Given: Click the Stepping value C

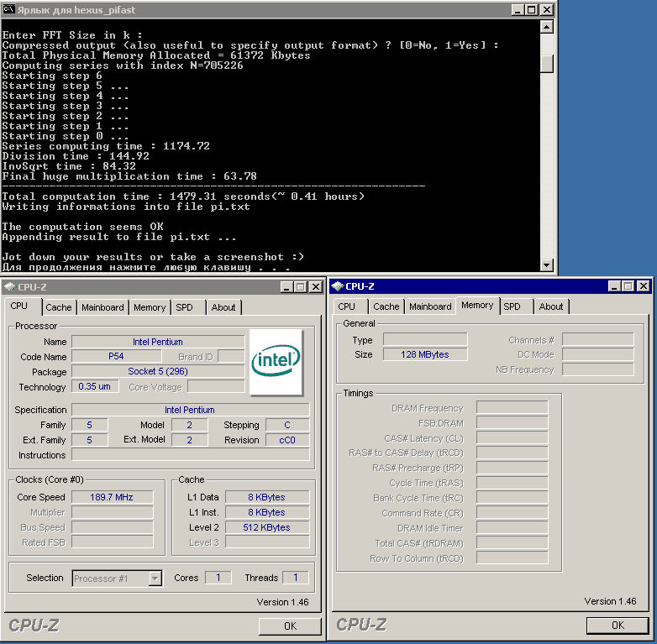Looking at the screenshot, I should tap(287, 425).
